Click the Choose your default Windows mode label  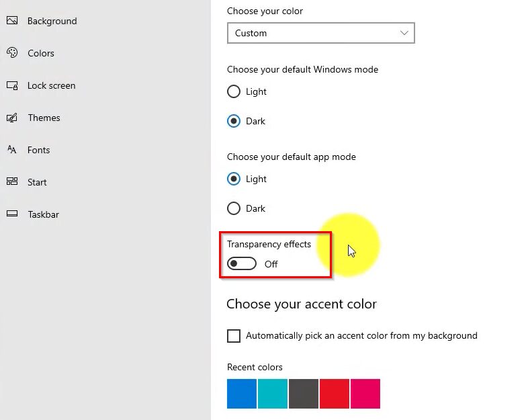pyautogui.click(x=302, y=69)
